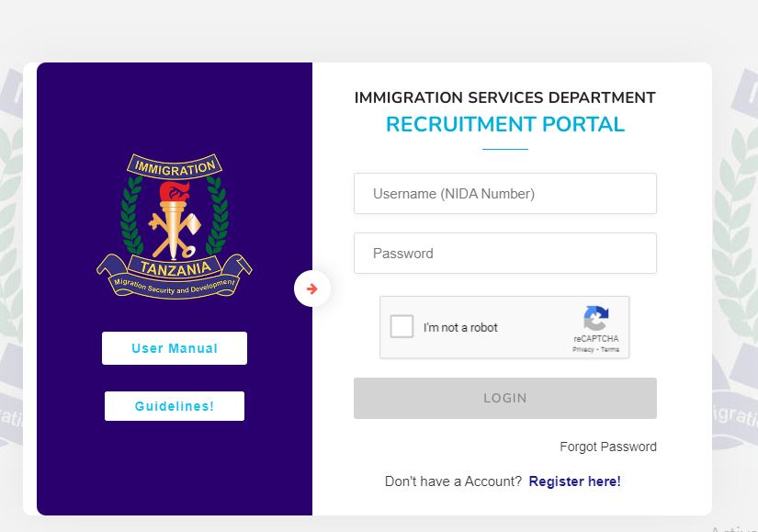The image size is (758, 532).
Task: Focus the Password field
Action: (x=504, y=254)
